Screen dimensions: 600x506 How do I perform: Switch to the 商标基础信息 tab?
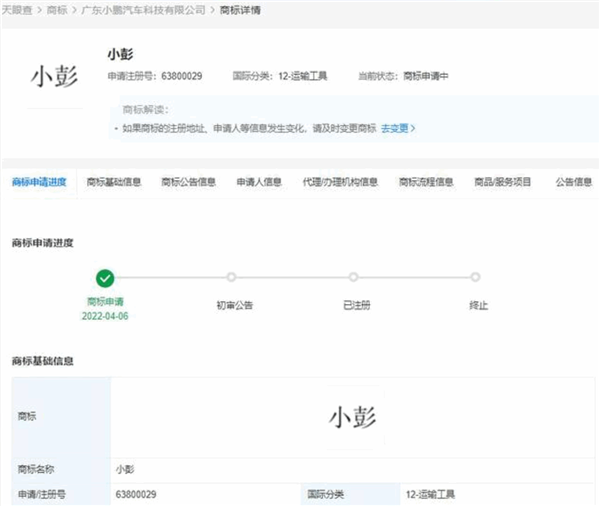[x=114, y=182]
